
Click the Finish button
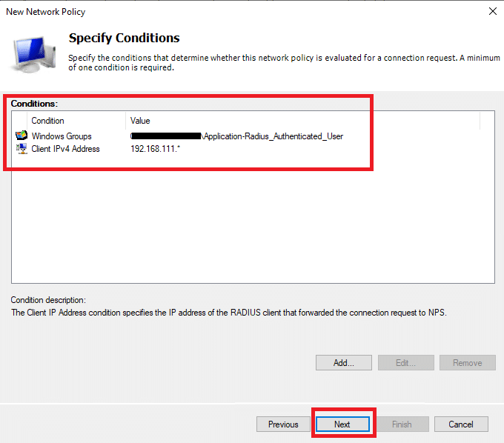pyautogui.click(x=401, y=424)
